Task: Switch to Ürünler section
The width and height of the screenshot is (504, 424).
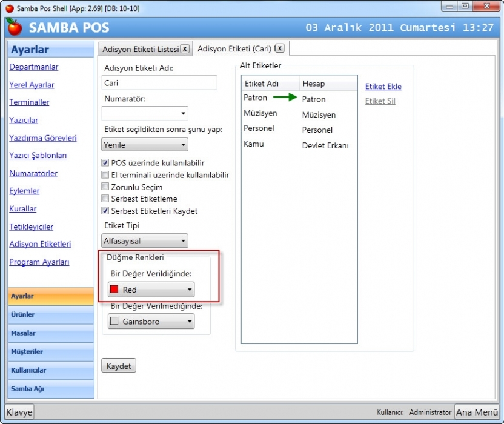Action: pos(51,315)
